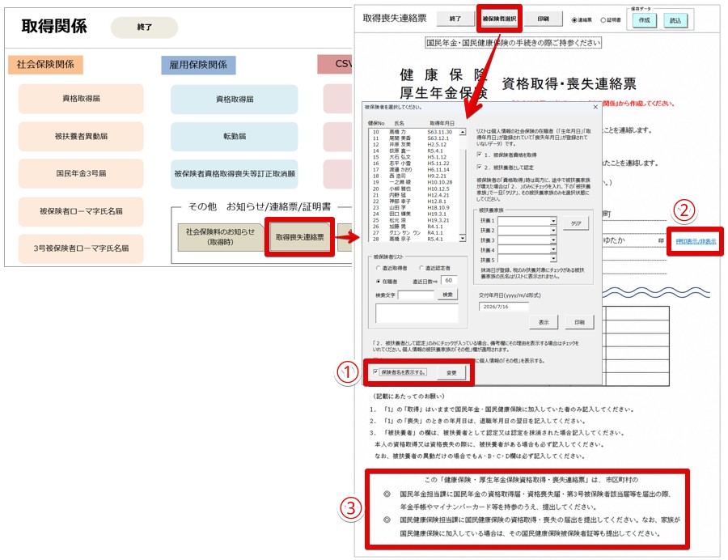Viewport: 728px width, 560px height.
Task: Close the insured person selection dialog
Action: [595, 108]
